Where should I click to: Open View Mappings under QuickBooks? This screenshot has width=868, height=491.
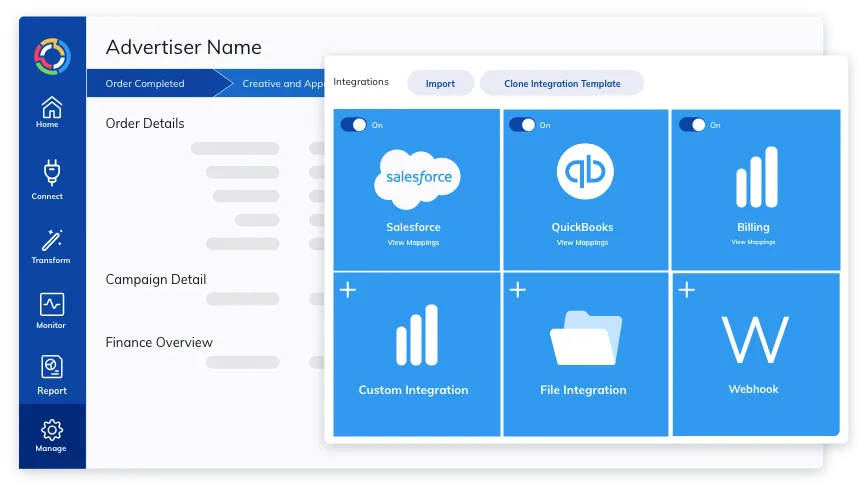(x=582, y=242)
